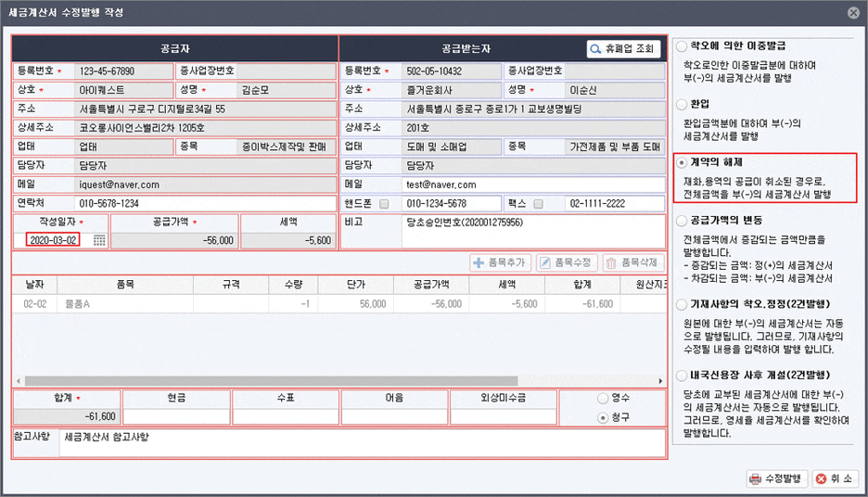Image resolution: width=868 pixels, height=497 pixels.
Task: Select the 영수 radio button
Action: (x=603, y=398)
